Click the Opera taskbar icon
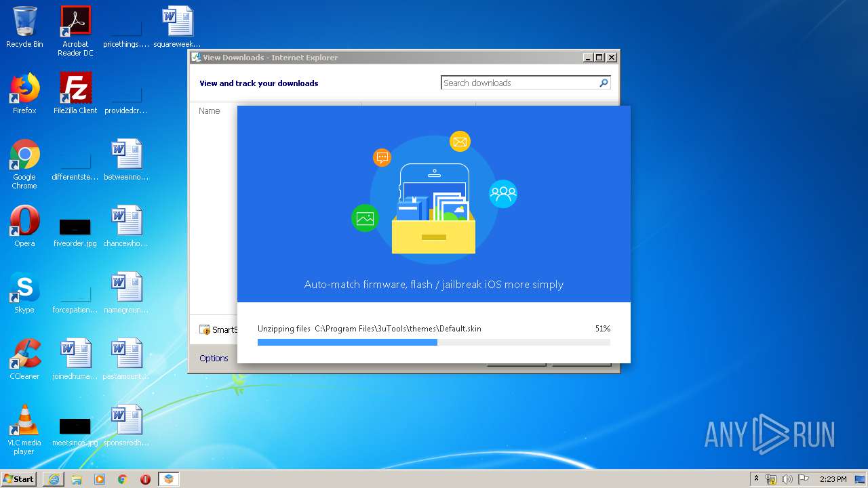This screenshot has height=488, width=868. click(x=145, y=479)
